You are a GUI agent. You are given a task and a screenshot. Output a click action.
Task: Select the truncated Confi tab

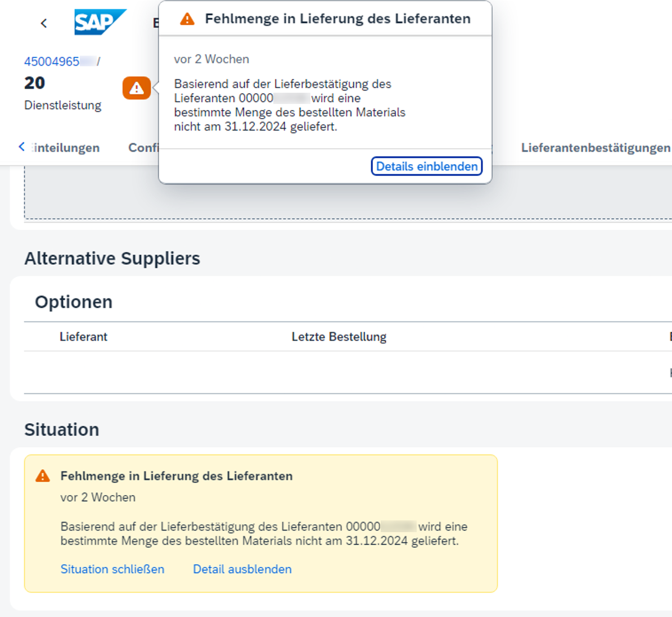[143, 148]
